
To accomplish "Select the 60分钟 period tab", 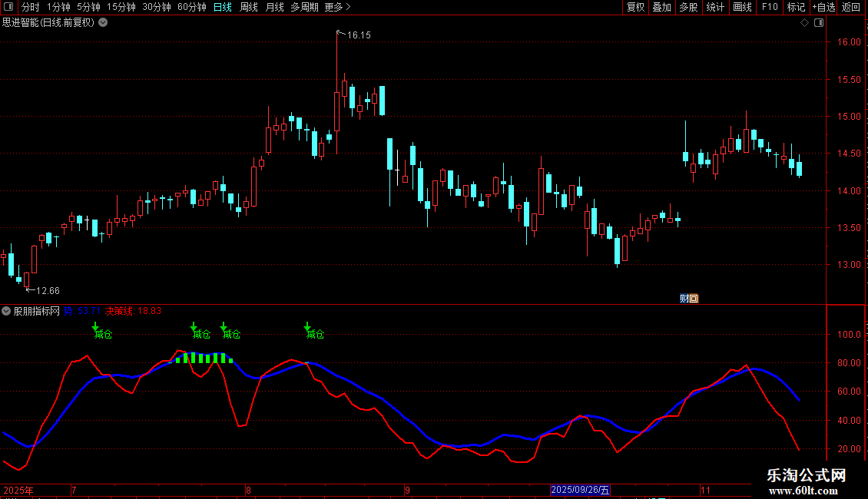I will 192,7.
